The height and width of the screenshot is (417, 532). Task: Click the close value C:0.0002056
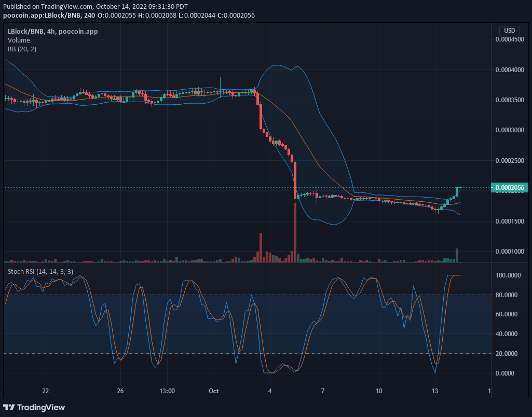coord(236,16)
